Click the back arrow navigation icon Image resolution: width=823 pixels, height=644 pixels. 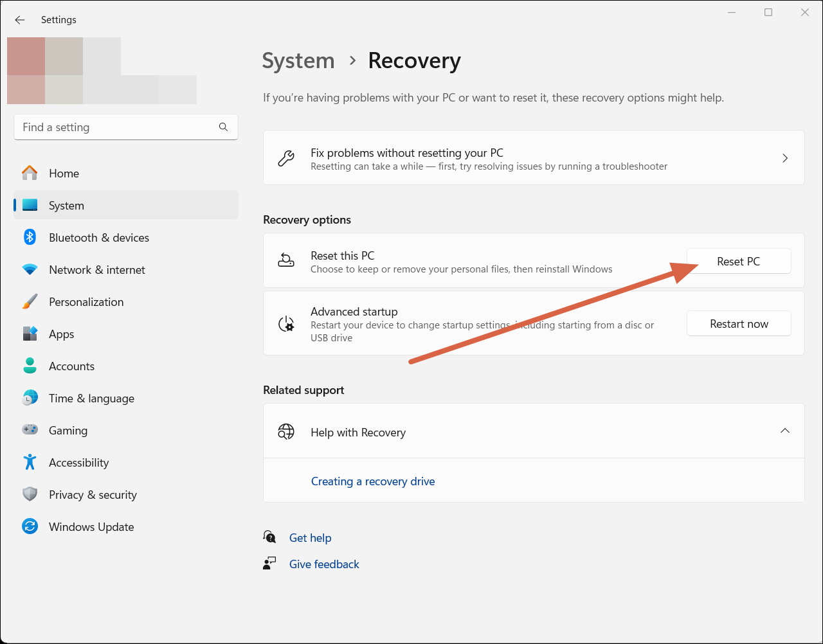pos(19,19)
